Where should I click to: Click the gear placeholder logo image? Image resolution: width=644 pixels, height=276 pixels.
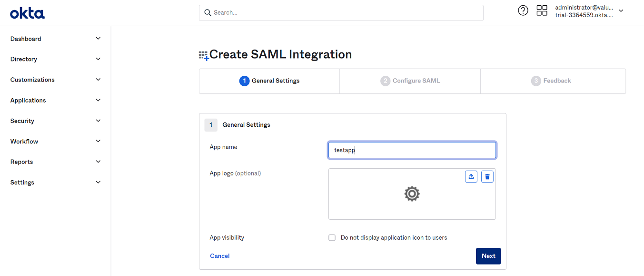(x=412, y=194)
